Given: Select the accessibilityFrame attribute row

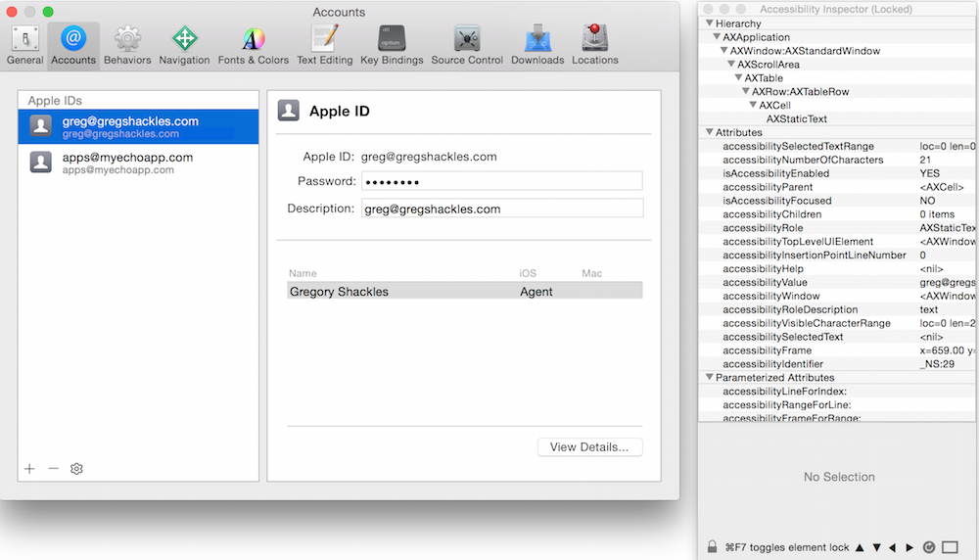Looking at the screenshot, I should (837, 350).
